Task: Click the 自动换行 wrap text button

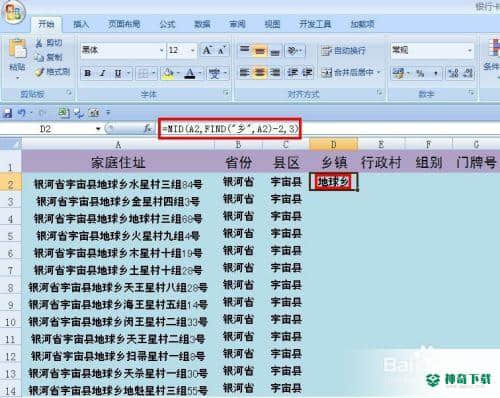Action: (x=343, y=51)
